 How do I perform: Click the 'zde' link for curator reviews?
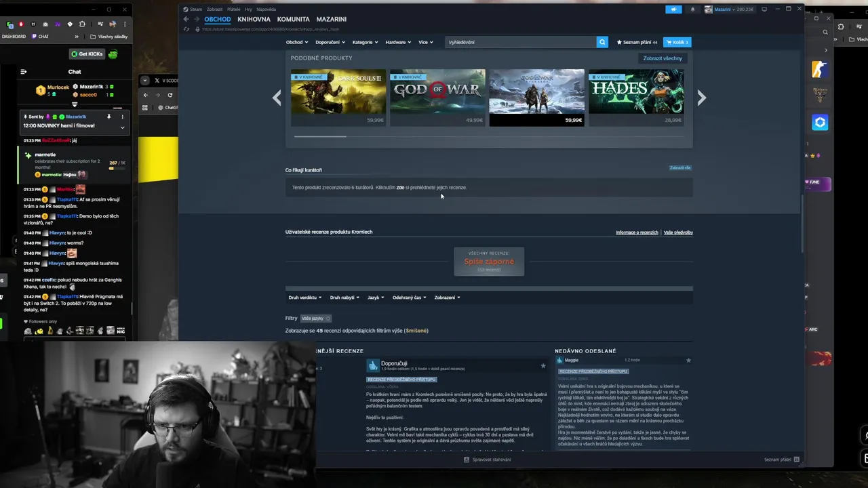(400, 188)
